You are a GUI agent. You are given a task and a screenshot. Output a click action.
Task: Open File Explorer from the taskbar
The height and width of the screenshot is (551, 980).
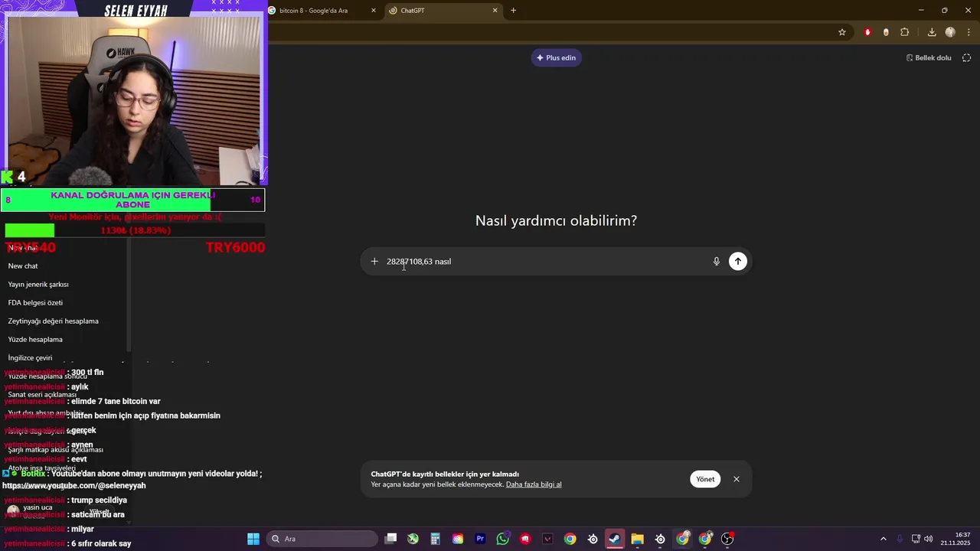(x=637, y=539)
